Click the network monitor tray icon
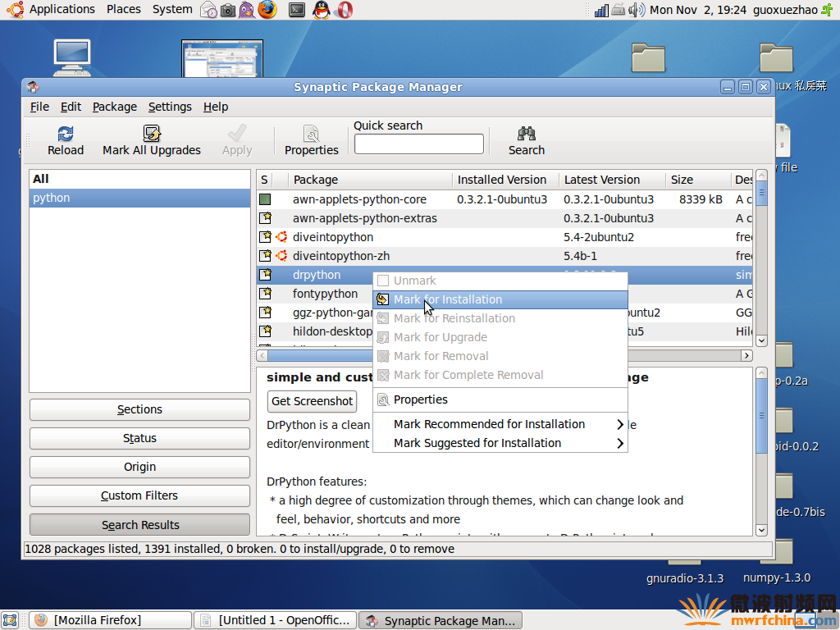 pyautogui.click(x=601, y=10)
